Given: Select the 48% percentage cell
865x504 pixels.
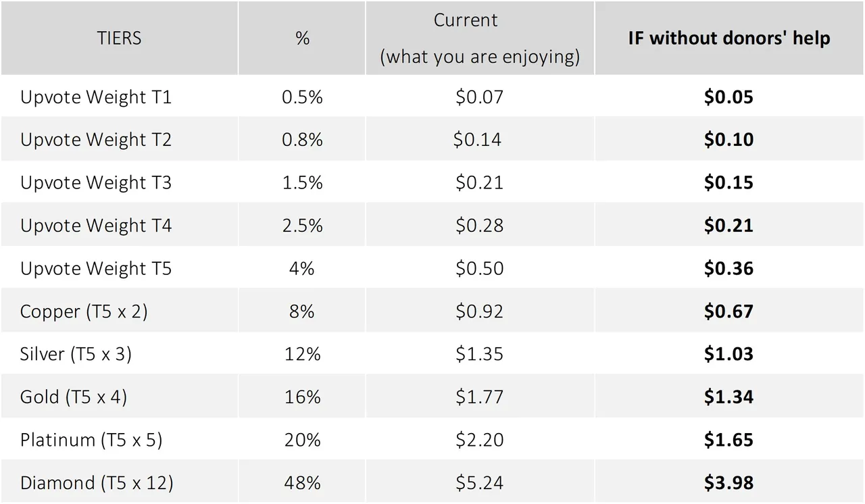Looking at the screenshot, I should (x=302, y=483).
